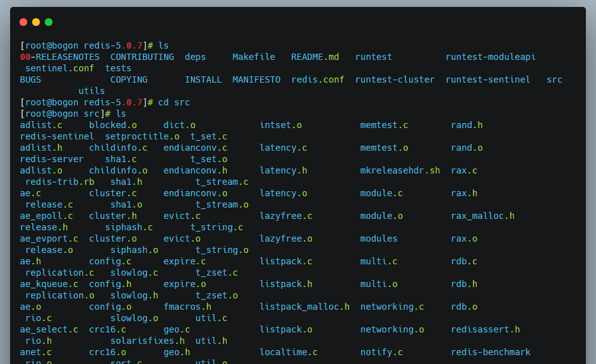Click the runtest-sentinel entry
The width and height of the screenshot is (596, 364).
487,79
